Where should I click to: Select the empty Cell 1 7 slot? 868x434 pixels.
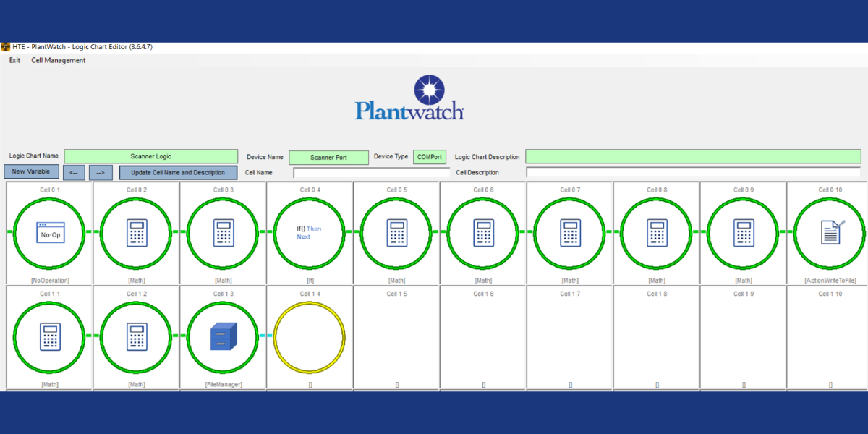pos(570,336)
